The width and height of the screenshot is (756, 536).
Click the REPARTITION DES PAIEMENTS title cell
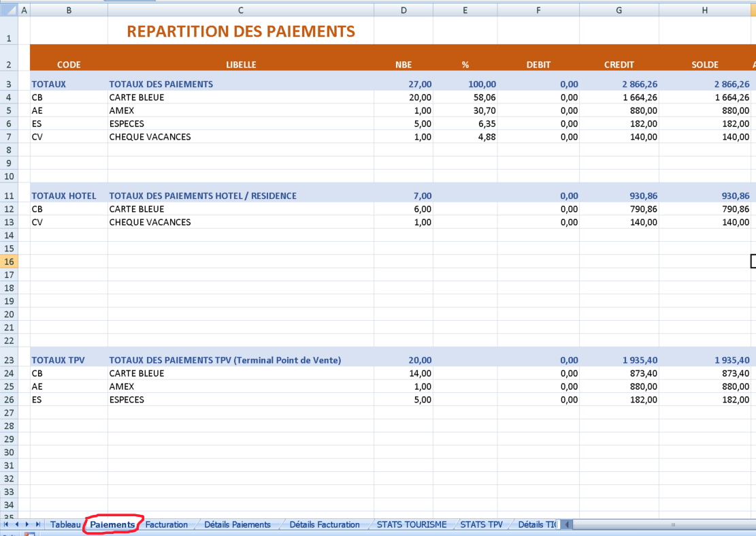tap(241, 31)
